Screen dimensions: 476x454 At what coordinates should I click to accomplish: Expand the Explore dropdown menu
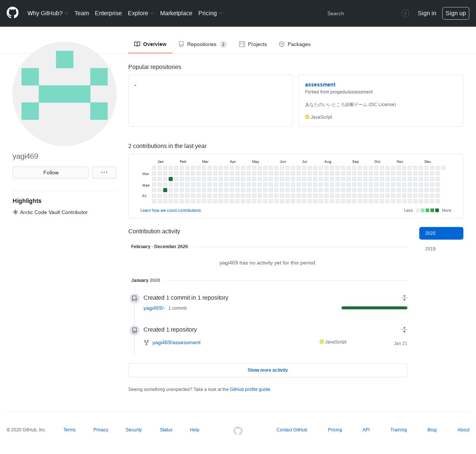click(x=141, y=13)
